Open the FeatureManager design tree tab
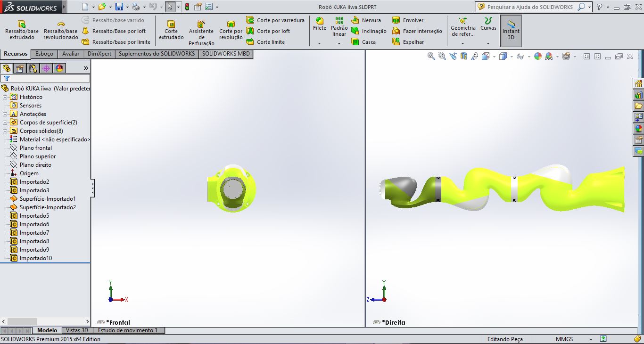This screenshot has height=344, width=644. point(7,68)
